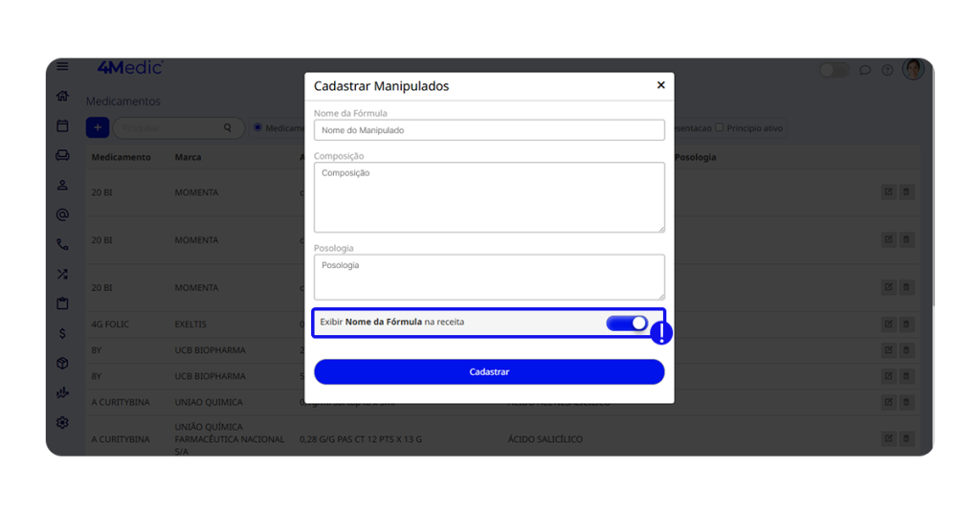Click the Cadastrar button
The height and width of the screenshot is (515, 980).
[x=489, y=371]
